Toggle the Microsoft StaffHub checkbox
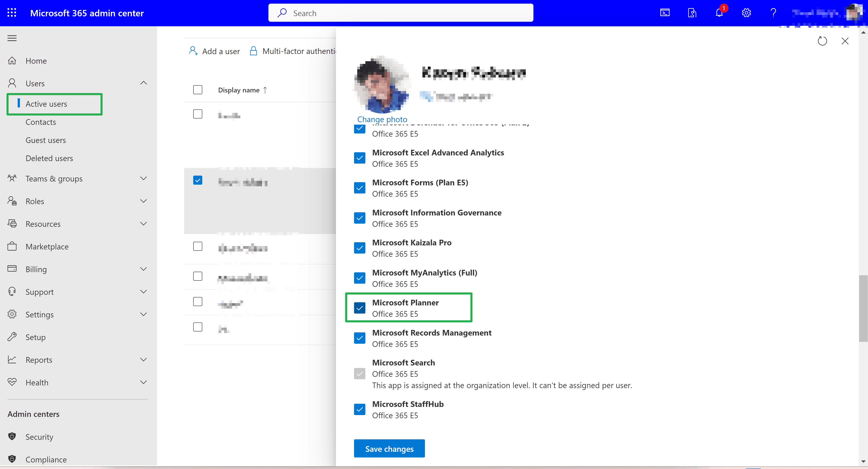This screenshot has width=868, height=469. point(359,409)
